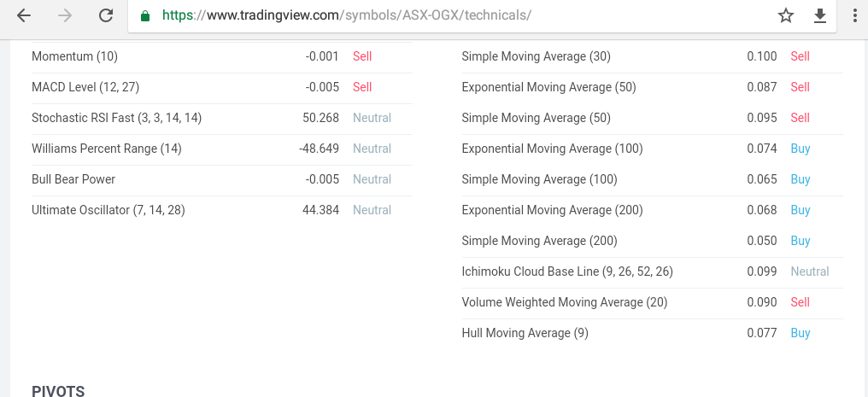Bookmark this page with the star icon
Screen dimensions: 868x397
point(786,15)
